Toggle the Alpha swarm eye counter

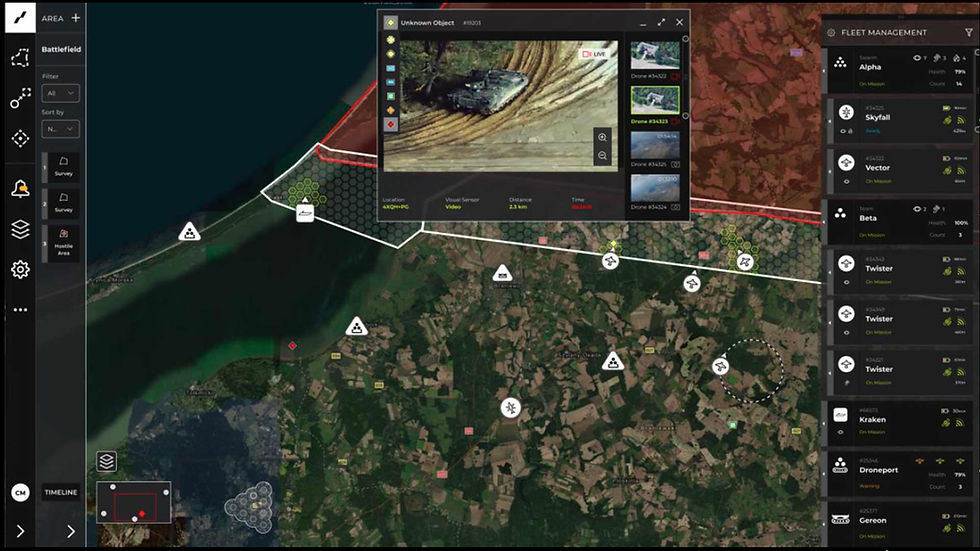pyautogui.click(x=919, y=57)
